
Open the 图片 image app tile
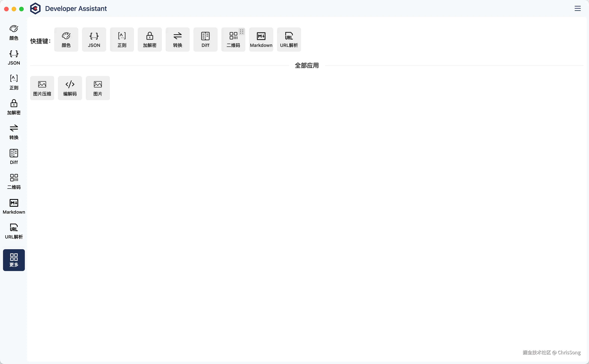click(98, 88)
